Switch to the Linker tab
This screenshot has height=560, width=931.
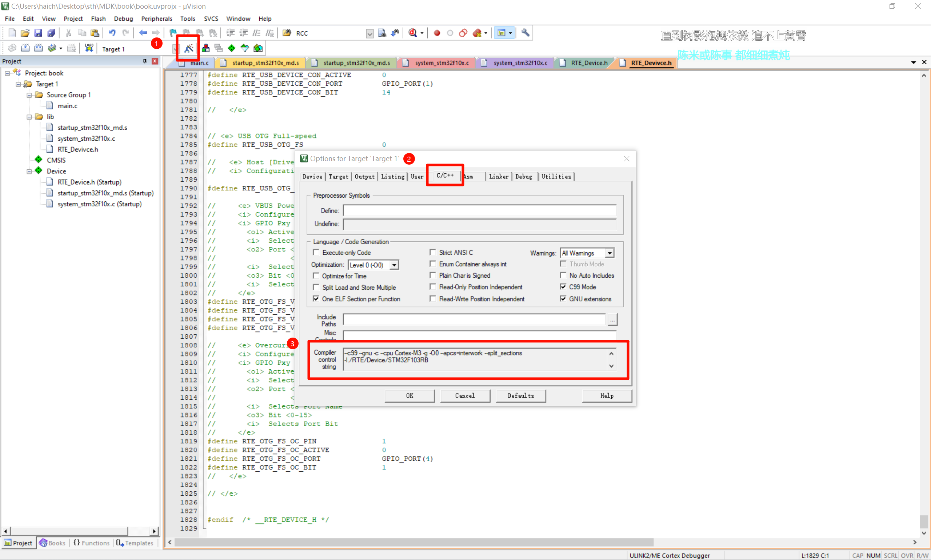(498, 176)
